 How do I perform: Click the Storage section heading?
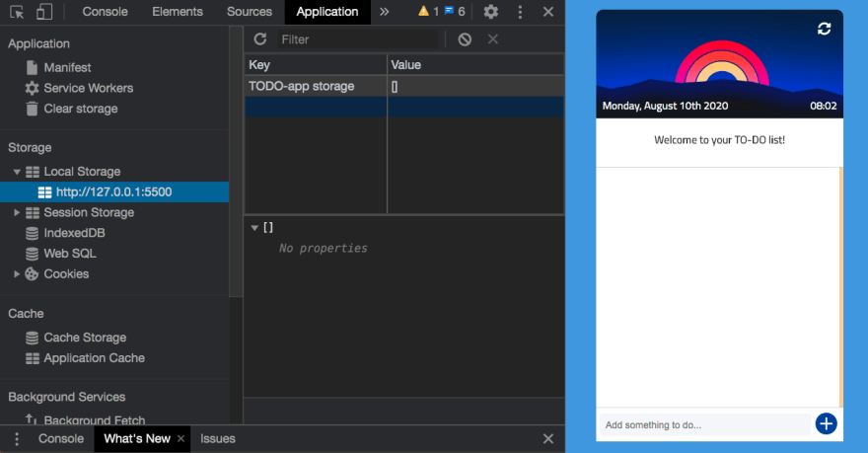click(30, 148)
